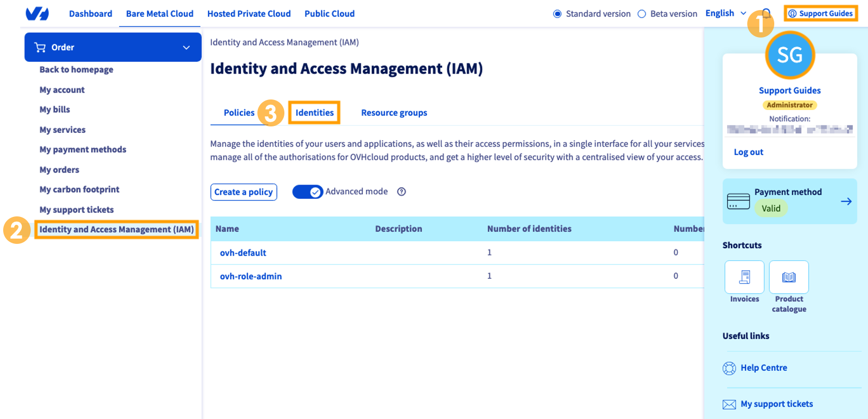Switch to the Identities tab
868x419 pixels.
click(315, 113)
